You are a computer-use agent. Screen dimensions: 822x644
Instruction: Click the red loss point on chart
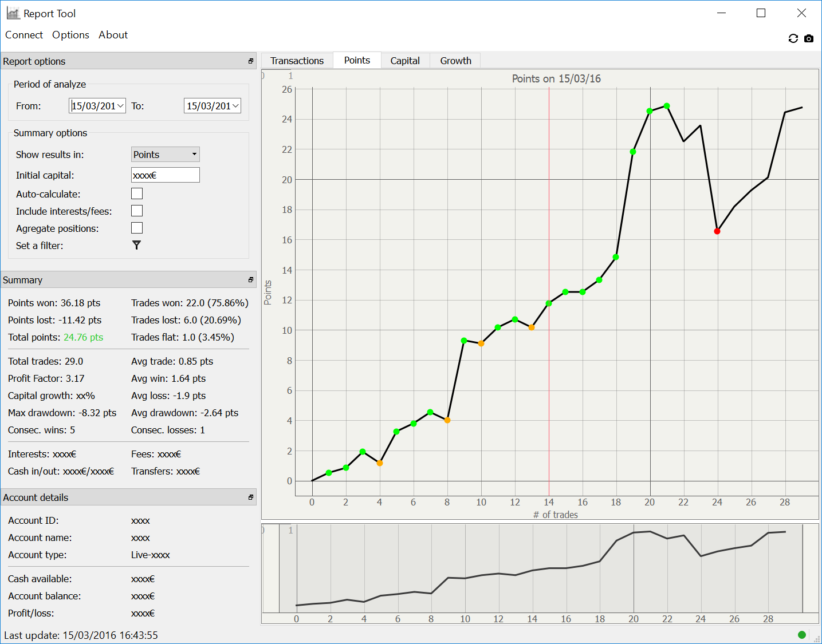pyautogui.click(x=717, y=231)
